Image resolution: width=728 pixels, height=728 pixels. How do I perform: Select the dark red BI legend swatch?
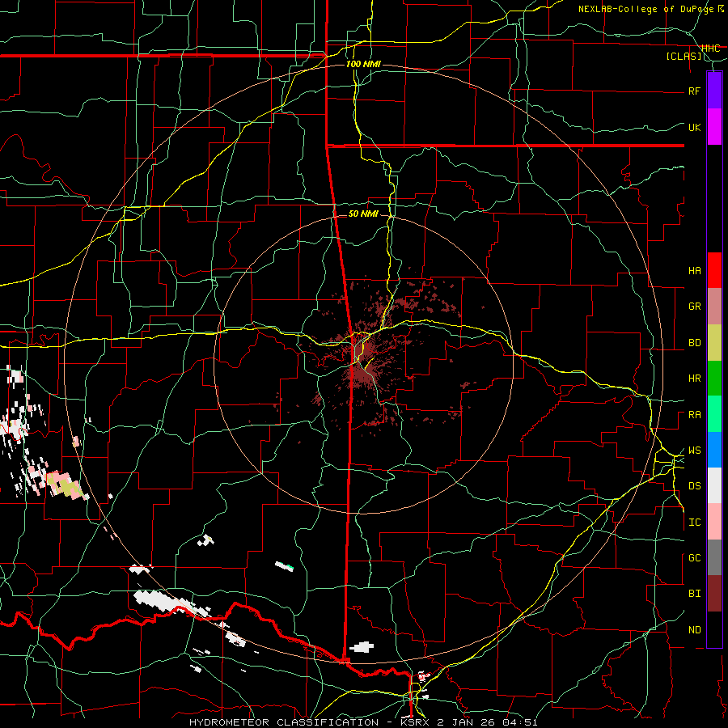point(714,594)
